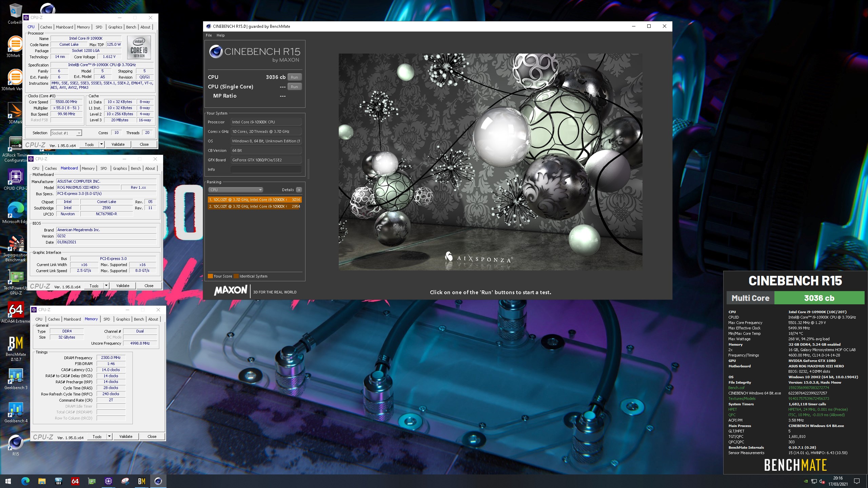868x488 pixels.
Task: Click the Cinebench icon in the taskbar
Action: 158,481
